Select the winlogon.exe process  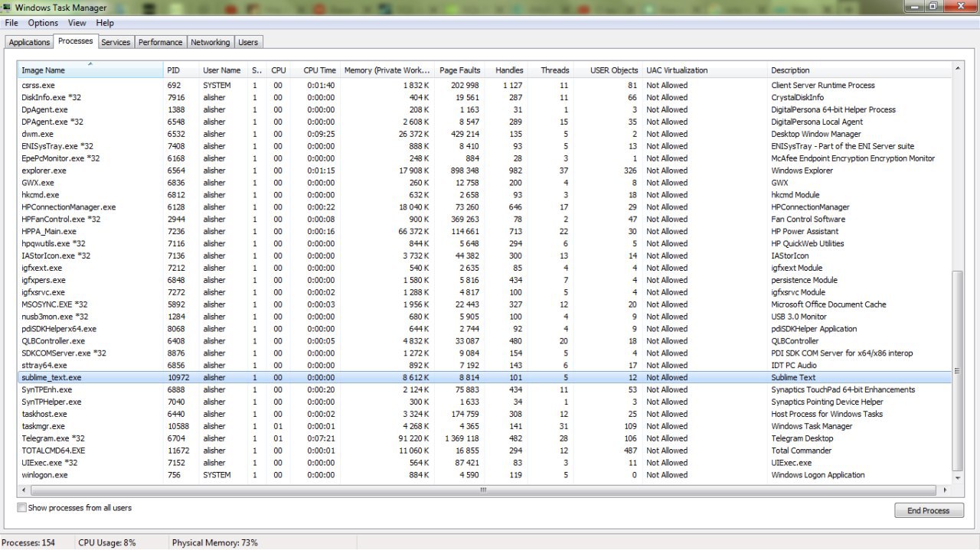[x=485, y=475]
